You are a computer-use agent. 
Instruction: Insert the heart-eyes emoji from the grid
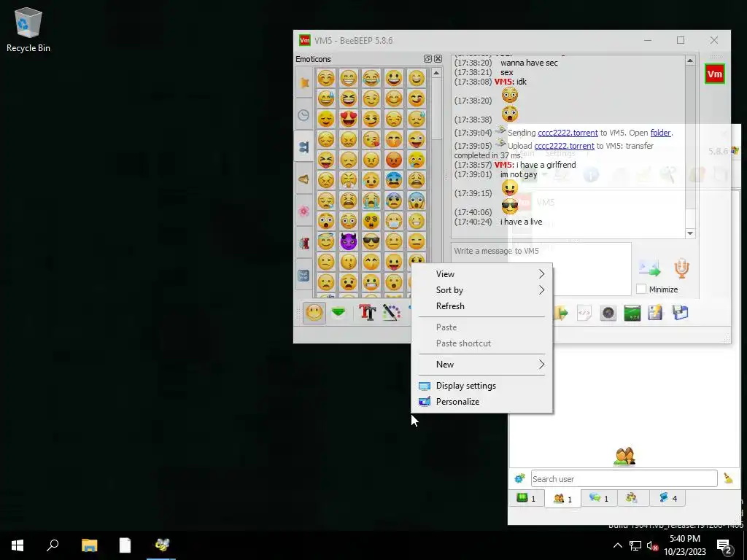[x=349, y=119]
